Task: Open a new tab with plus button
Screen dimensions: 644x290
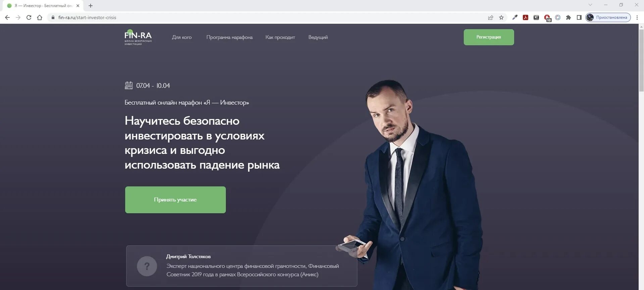Action: [91, 6]
